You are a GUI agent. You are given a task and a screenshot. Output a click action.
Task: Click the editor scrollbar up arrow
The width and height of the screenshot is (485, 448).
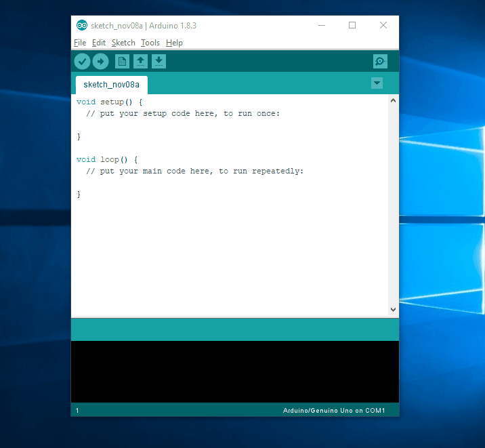point(394,101)
